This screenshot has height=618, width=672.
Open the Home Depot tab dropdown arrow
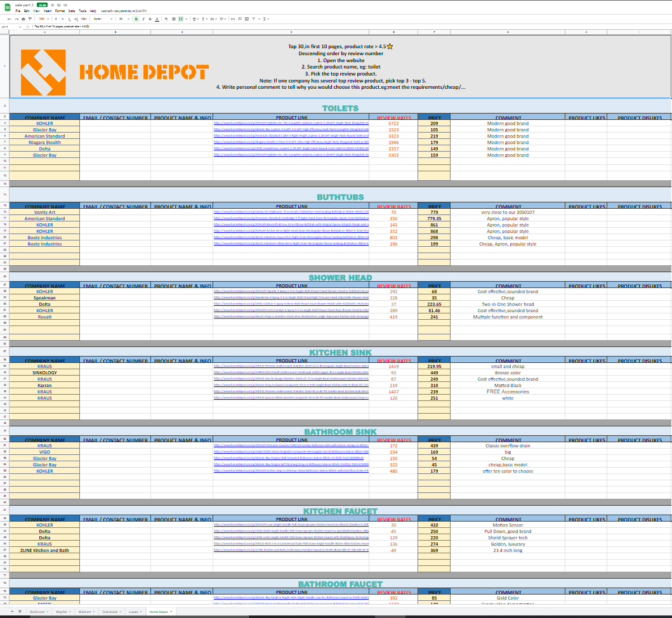point(171,612)
